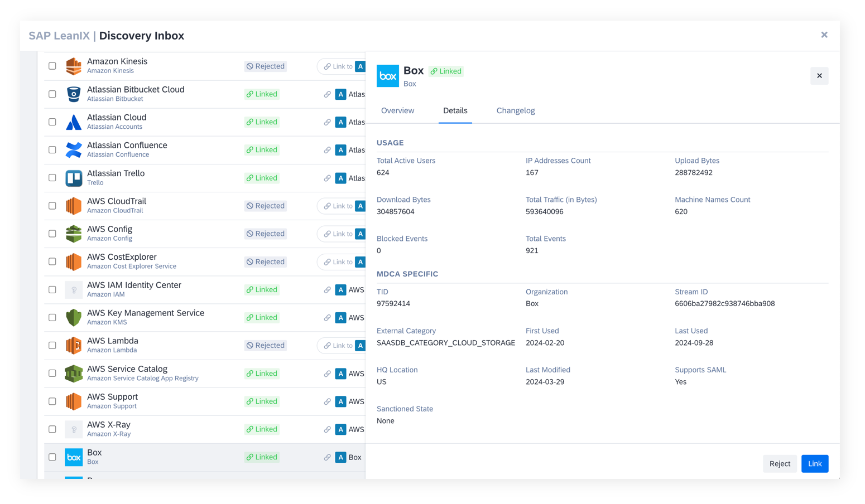Open the Details tab
The height and width of the screenshot is (504, 865).
click(x=455, y=110)
